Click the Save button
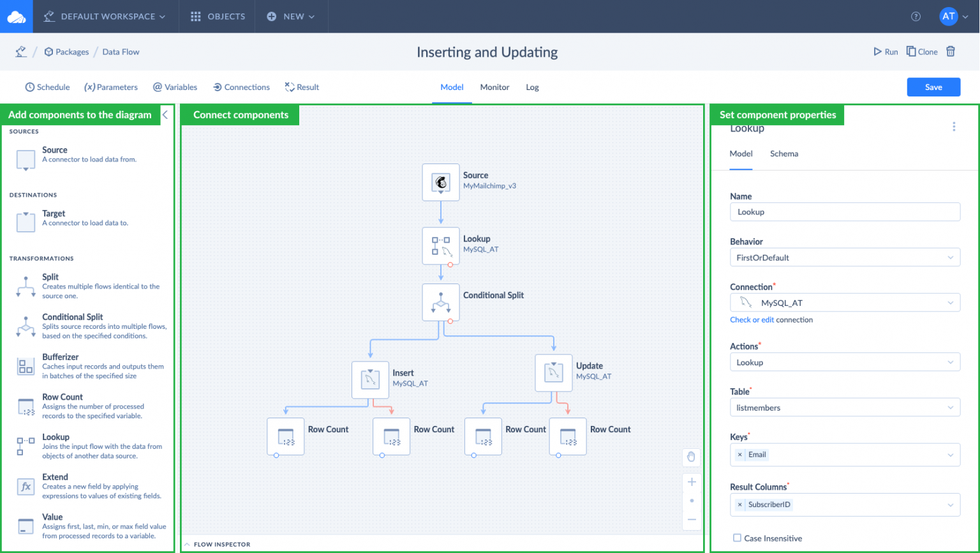This screenshot has width=980, height=553. coord(933,87)
